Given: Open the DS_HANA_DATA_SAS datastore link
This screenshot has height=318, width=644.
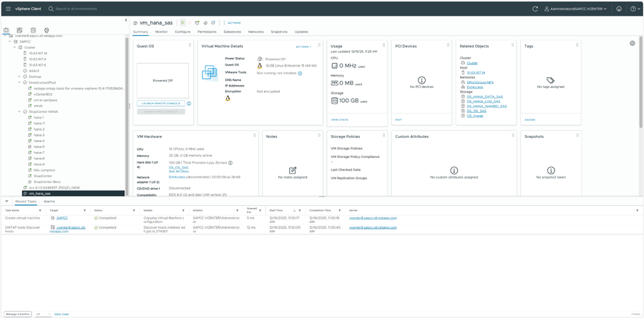Looking at the screenshot, I should point(484,97).
